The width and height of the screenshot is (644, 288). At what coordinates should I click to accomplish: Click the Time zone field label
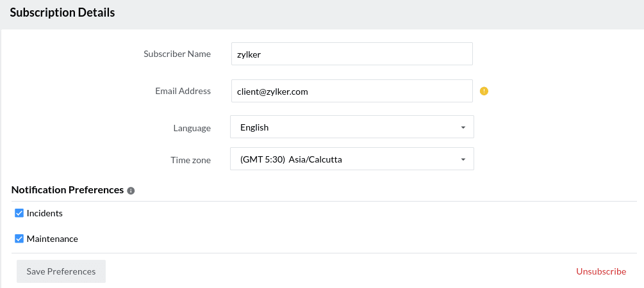click(x=190, y=160)
